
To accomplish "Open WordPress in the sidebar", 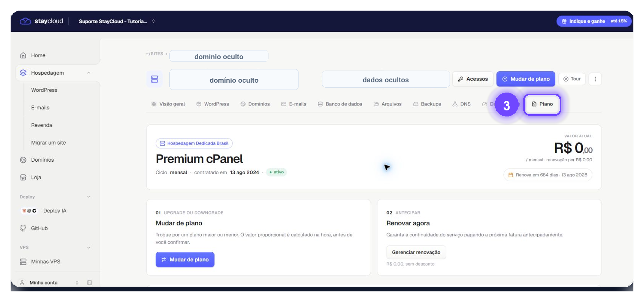I will (x=44, y=90).
